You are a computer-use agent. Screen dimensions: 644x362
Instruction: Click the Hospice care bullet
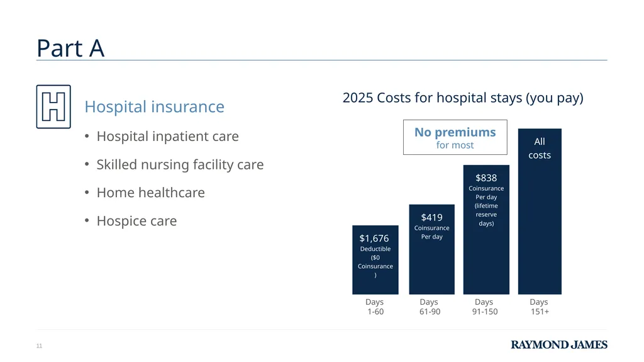[136, 221]
